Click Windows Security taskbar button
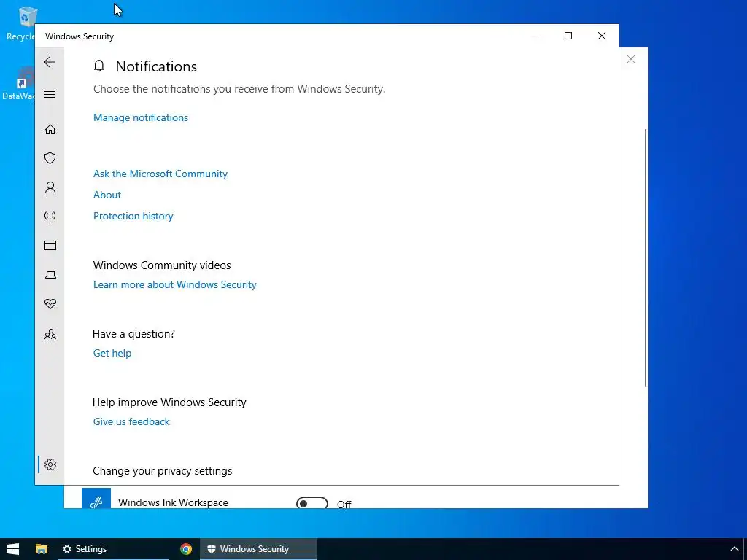Image resolution: width=747 pixels, height=560 pixels. tap(258, 549)
